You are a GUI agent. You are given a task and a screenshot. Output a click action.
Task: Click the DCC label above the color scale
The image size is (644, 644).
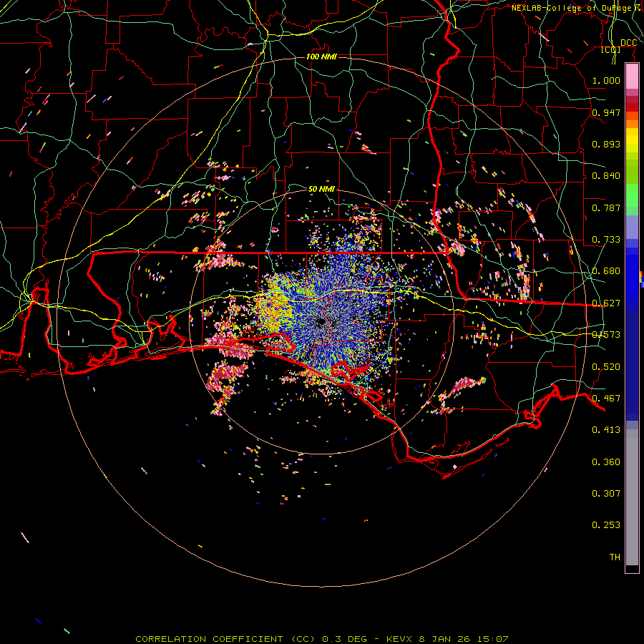[628, 43]
